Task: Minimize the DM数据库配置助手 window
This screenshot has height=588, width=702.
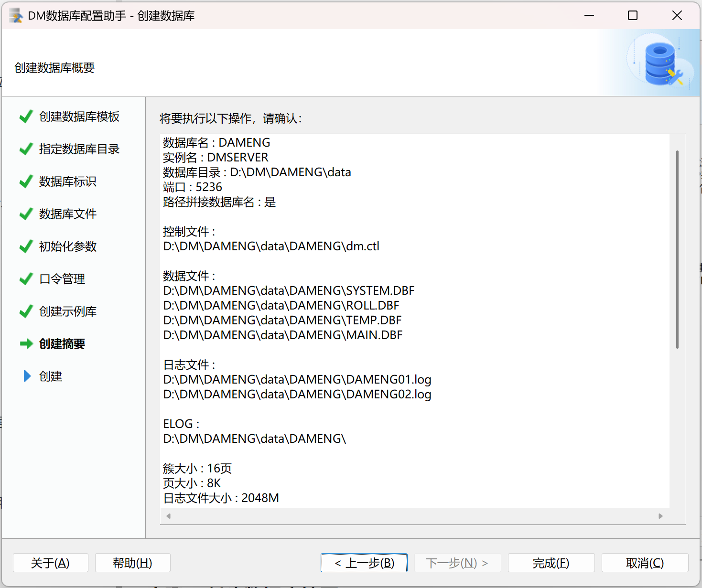Action: coord(589,16)
